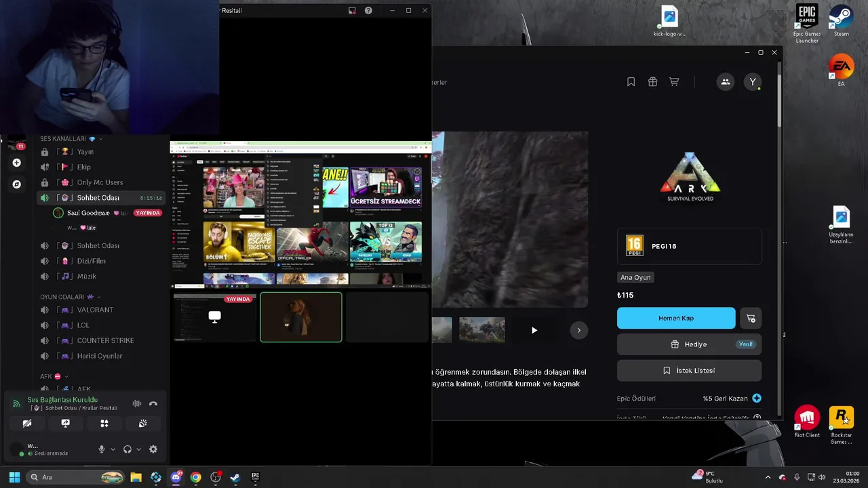Open the large shared stream view
The image size is (868, 488).
[x=300, y=215]
